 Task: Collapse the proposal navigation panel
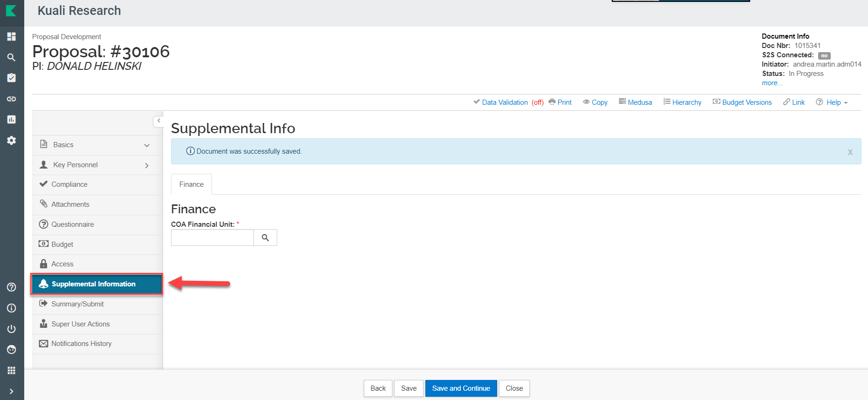(x=158, y=121)
